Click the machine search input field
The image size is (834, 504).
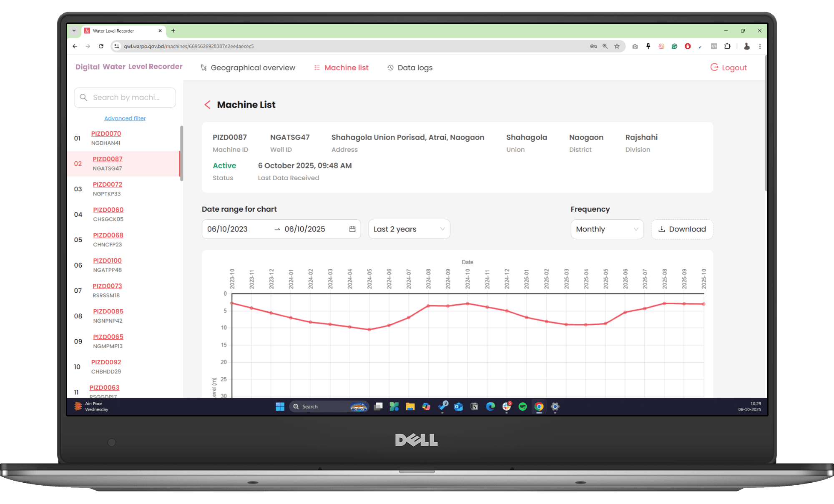(125, 98)
